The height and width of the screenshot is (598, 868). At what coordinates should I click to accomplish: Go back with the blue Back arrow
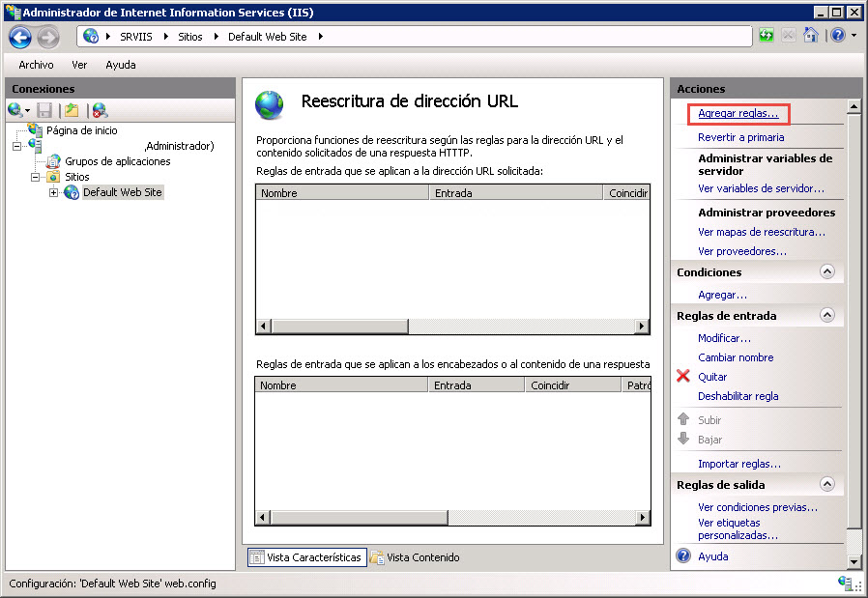[x=20, y=37]
